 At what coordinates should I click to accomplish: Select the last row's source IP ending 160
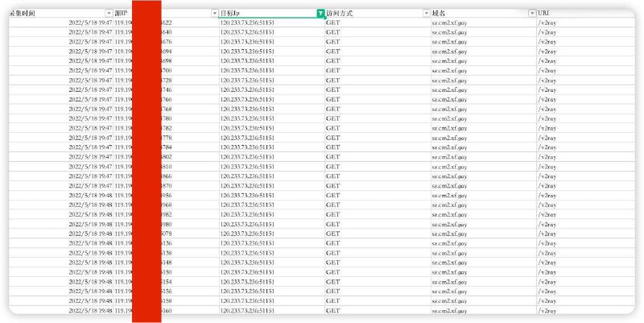coord(166,310)
